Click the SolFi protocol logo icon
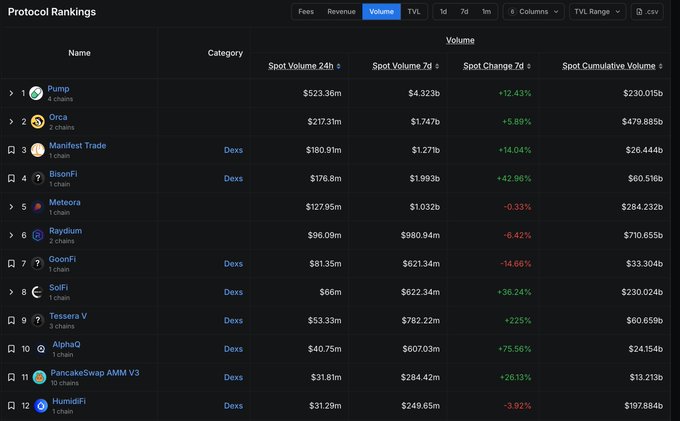 tap(38, 292)
